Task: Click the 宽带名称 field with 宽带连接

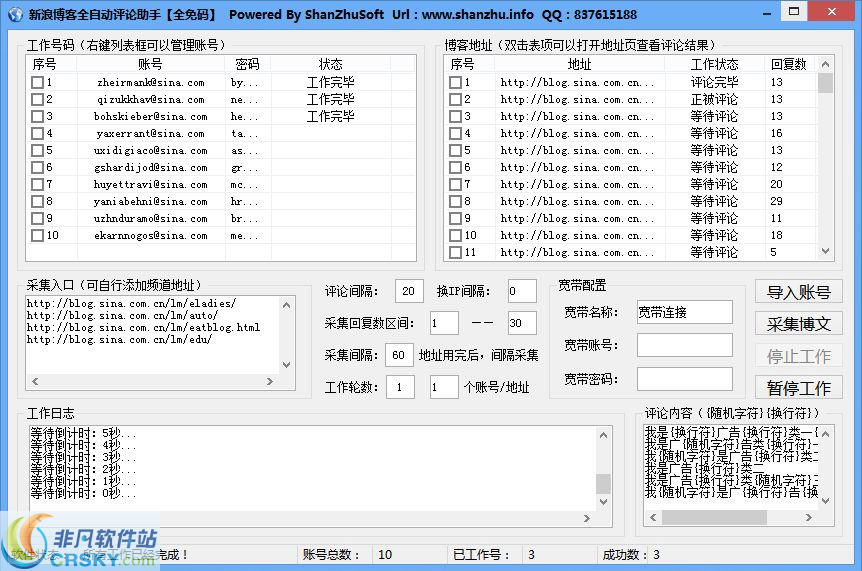Action: point(684,312)
